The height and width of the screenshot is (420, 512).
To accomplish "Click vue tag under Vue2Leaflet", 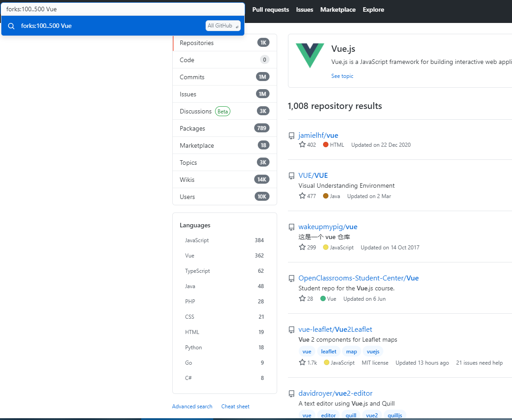I will [306, 352].
